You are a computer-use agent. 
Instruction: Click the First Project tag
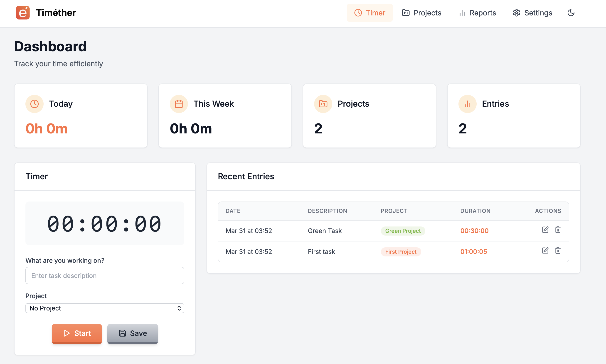[401, 252]
